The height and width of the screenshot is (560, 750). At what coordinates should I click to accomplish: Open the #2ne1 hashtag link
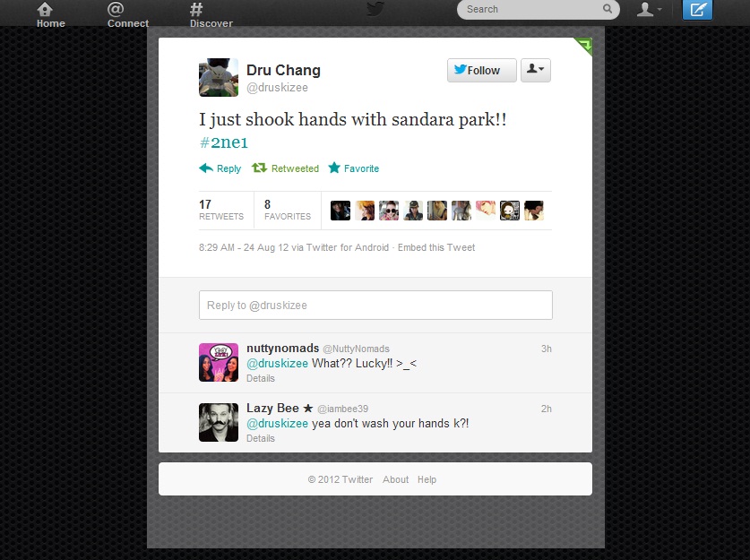(223, 142)
